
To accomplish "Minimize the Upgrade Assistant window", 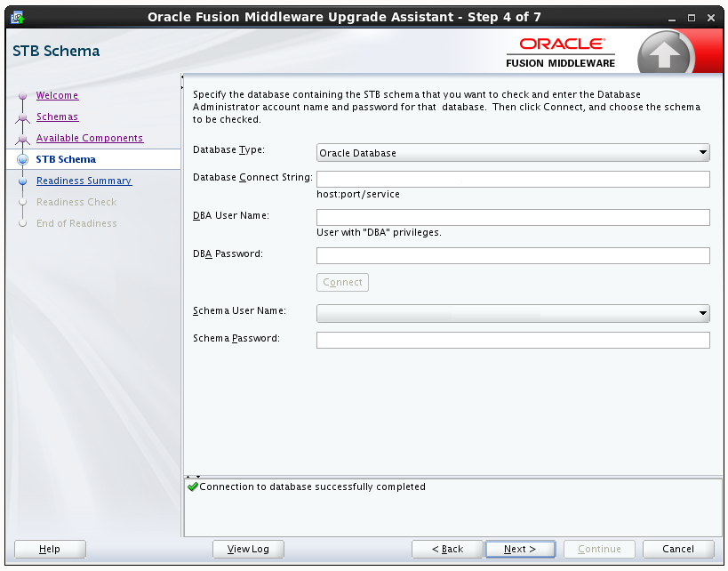I will (x=672, y=19).
